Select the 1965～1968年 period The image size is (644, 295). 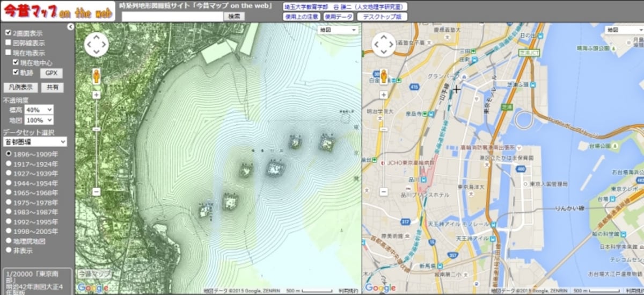coord(8,192)
